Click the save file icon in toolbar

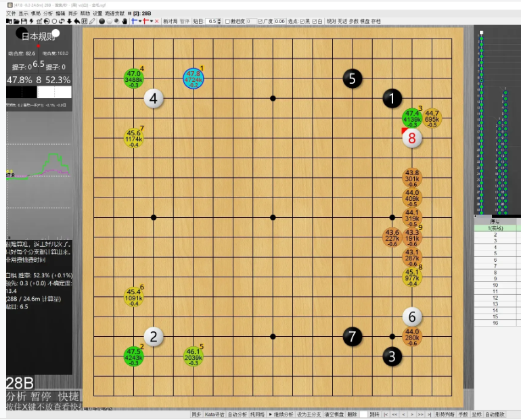click(24, 22)
